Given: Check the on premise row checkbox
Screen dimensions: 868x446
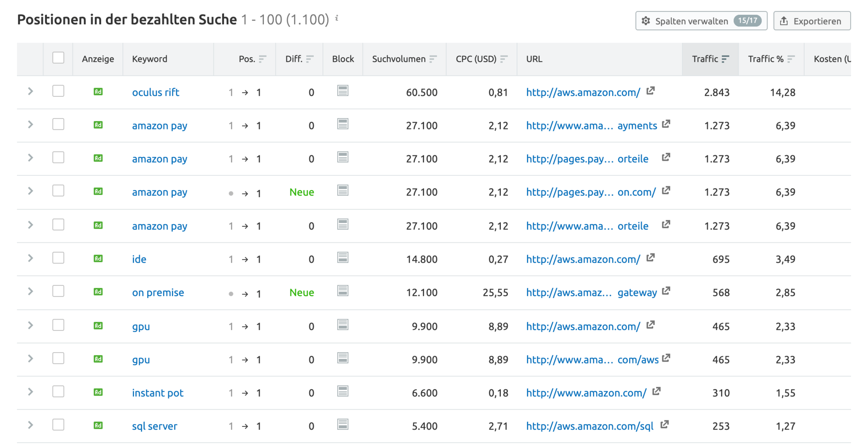Looking at the screenshot, I should click(x=58, y=291).
